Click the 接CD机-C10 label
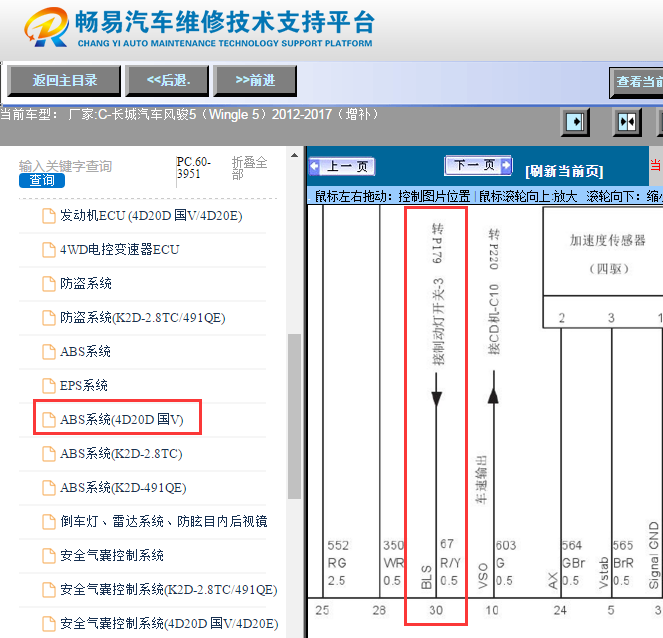 click(x=493, y=319)
